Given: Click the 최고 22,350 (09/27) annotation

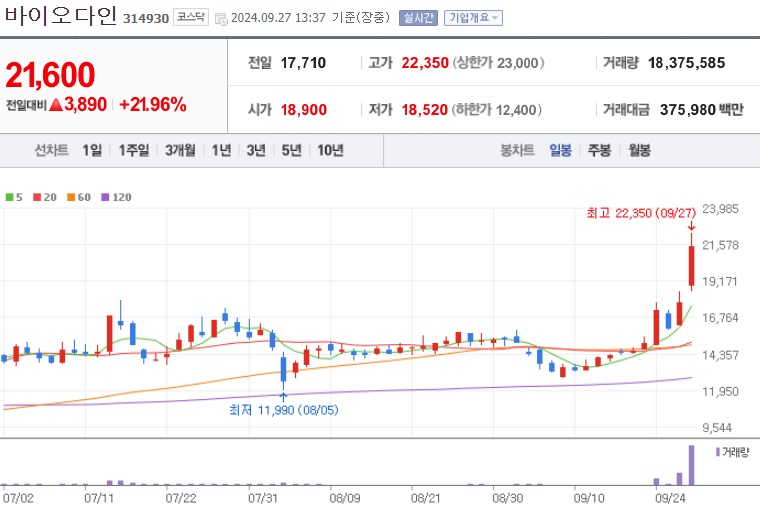Looking at the screenshot, I should tap(641, 213).
